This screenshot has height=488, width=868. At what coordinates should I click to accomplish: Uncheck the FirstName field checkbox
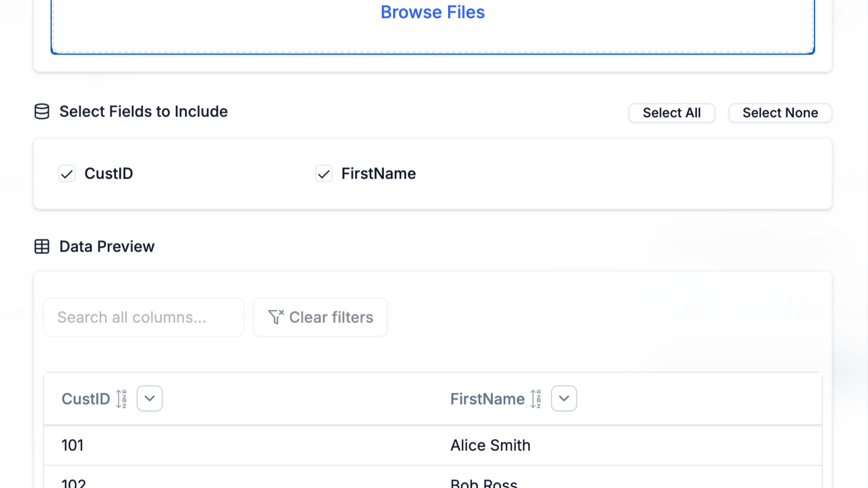coord(324,174)
